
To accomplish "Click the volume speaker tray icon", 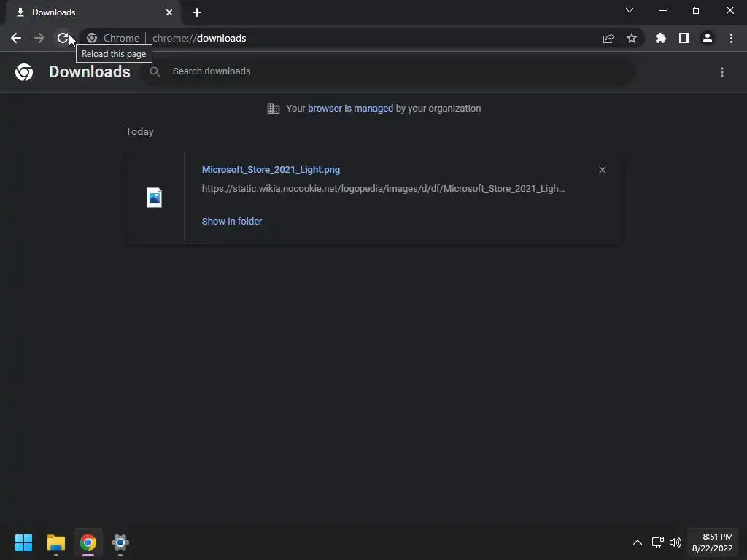I will (x=676, y=542).
